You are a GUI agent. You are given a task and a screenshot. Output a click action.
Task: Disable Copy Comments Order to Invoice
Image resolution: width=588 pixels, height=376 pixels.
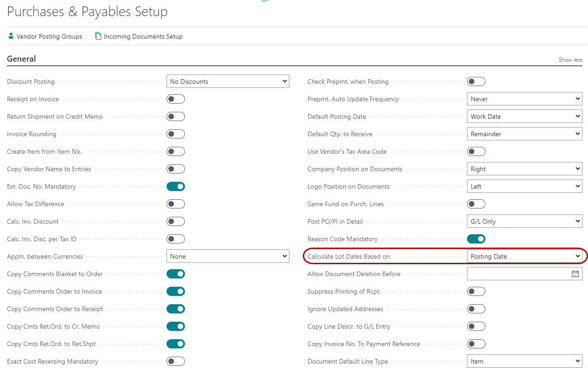click(176, 291)
